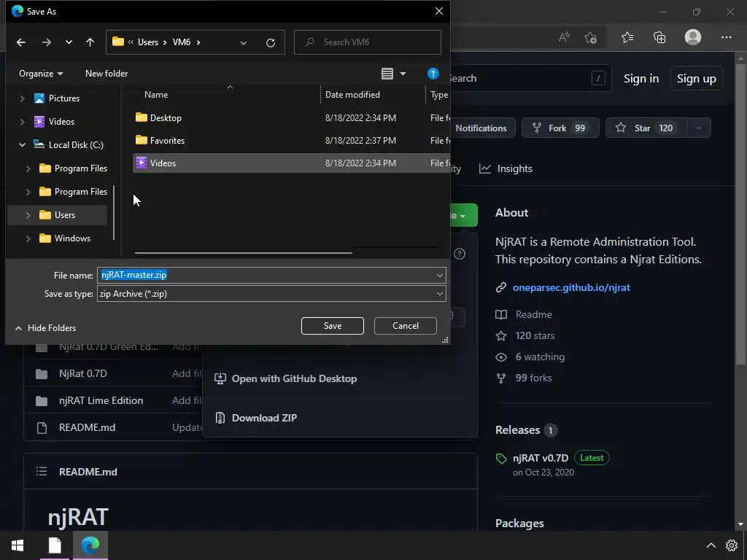
Task: Open the README.md file row
Action: 87,427
